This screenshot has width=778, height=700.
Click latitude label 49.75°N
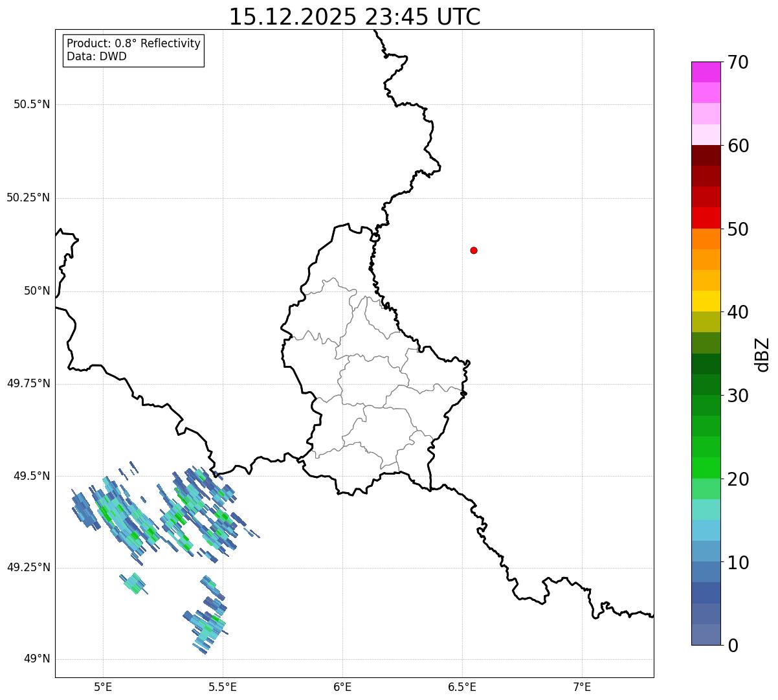point(28,383)
